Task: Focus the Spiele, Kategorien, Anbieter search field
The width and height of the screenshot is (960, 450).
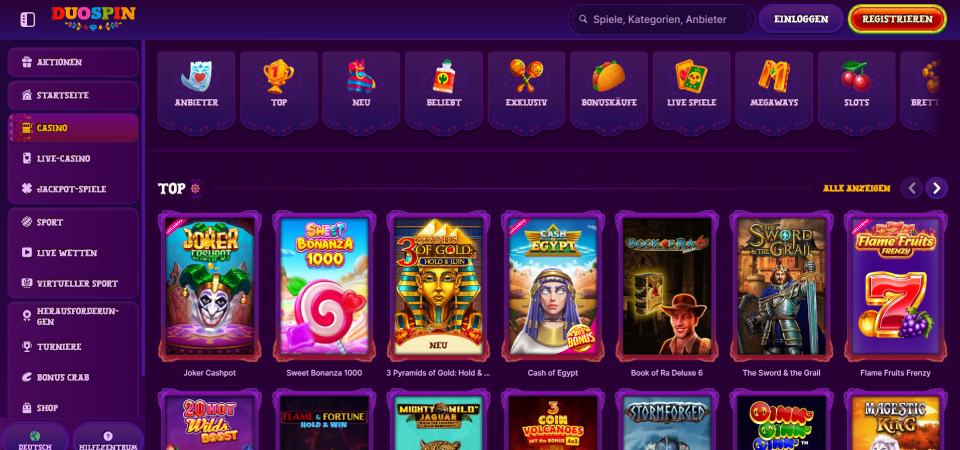Action: 661,20
